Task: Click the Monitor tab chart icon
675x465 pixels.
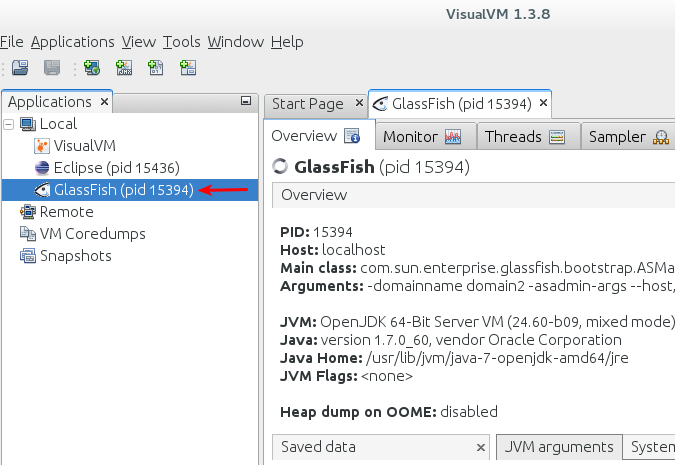Action: coord(453,137)
